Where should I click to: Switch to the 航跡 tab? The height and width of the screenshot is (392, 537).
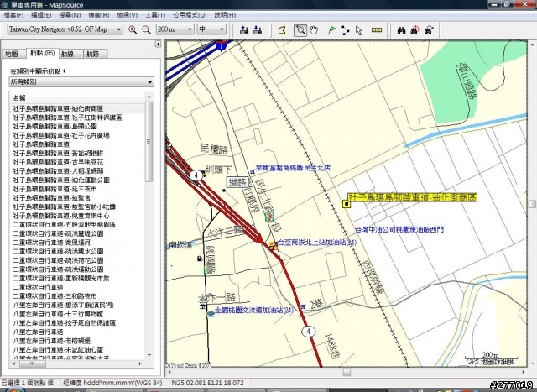(93, 54)
